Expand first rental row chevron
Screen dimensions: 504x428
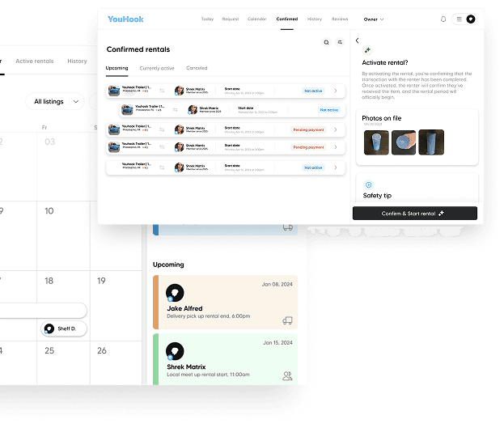tap(335, 91)
